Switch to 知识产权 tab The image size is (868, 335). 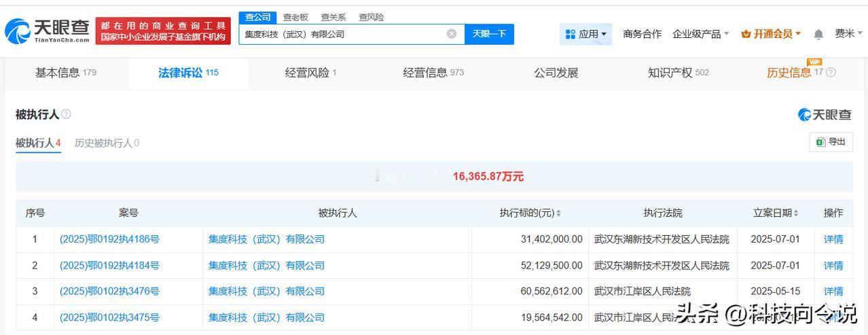679,73
